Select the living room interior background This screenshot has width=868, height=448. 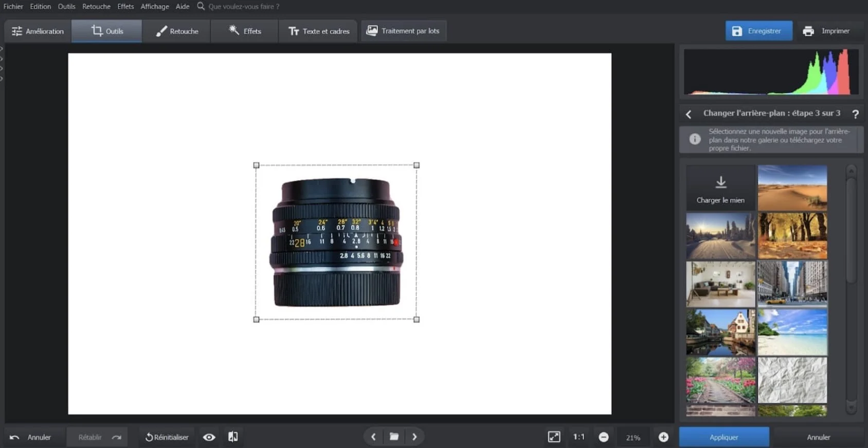720,284
